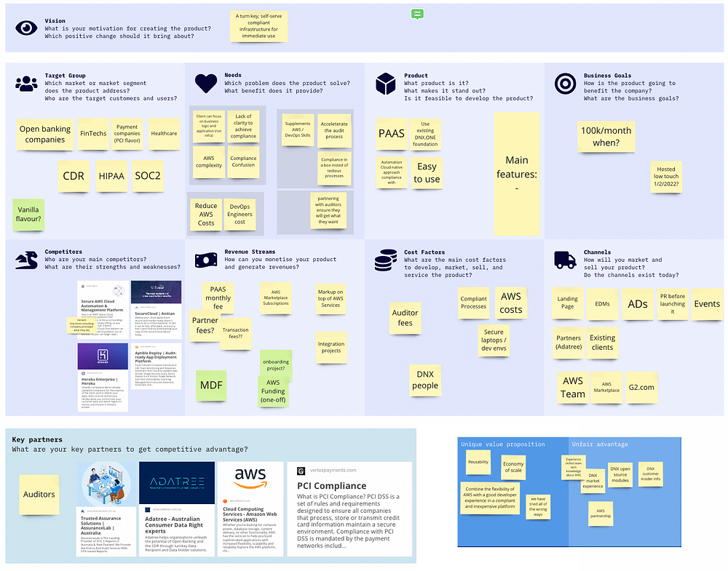The height and width of the screenshot is (571, 728).
Task: Click the G2.com sticky note
Action: [641, 388]
